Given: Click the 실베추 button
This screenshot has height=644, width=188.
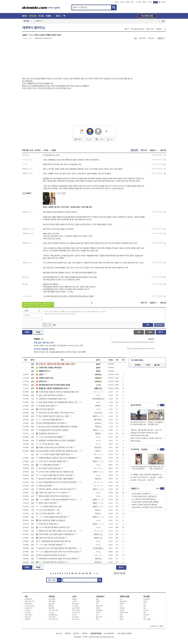Looking at the screenshot, I should pyautogui.click(x=78, y=139).
